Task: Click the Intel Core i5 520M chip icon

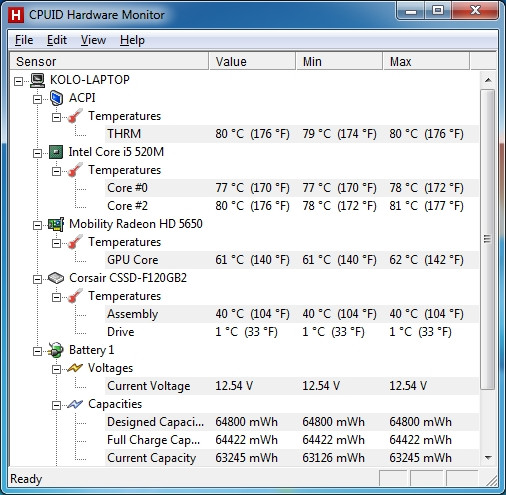Action: 56,152
